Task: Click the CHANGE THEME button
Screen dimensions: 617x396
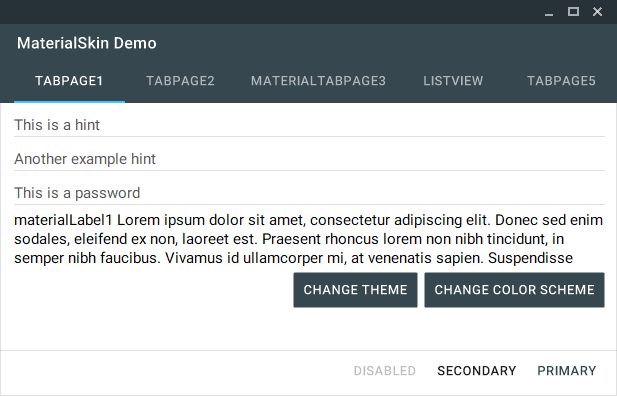Action: [355, 290]
